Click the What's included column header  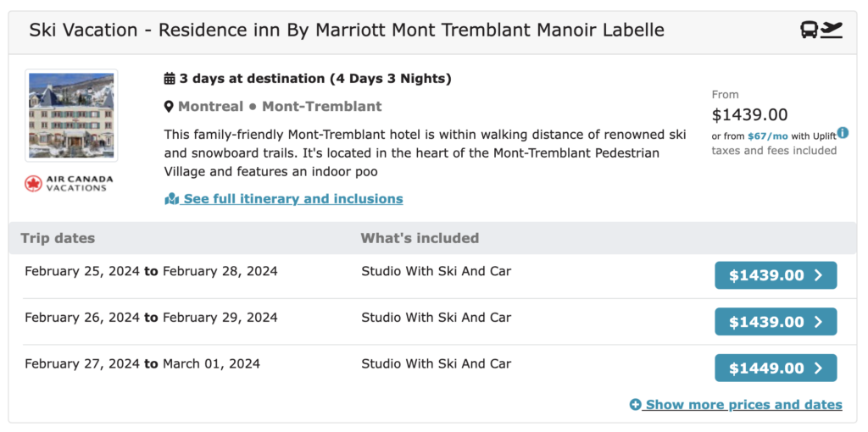[x=420, y=238]
